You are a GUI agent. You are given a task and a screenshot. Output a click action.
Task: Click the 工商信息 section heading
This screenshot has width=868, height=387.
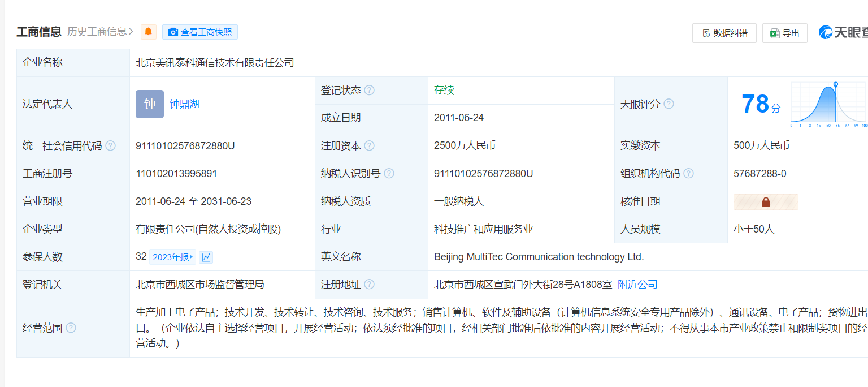click(x=39, y=32)
